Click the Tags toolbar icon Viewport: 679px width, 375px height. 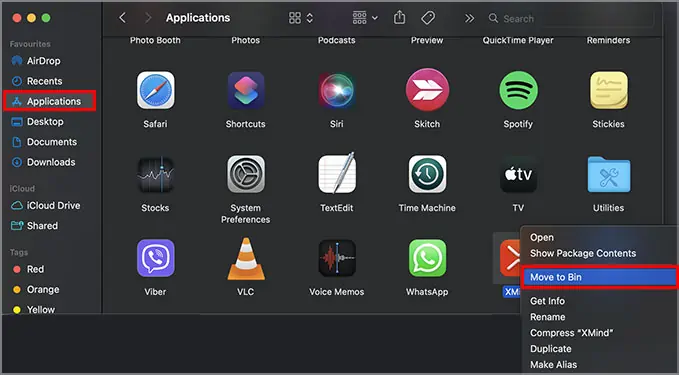(x=428, y=18)
